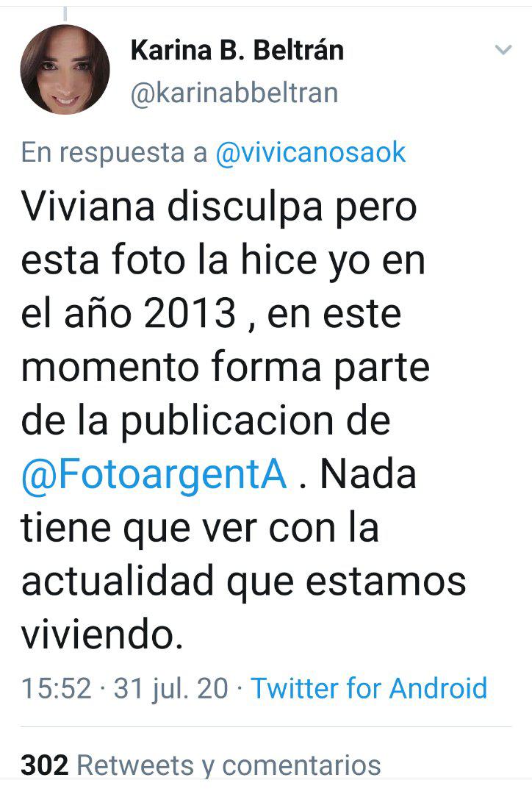Click the word 'Nada' after the mention
532x794 pixels.
[x=368, y=474]
